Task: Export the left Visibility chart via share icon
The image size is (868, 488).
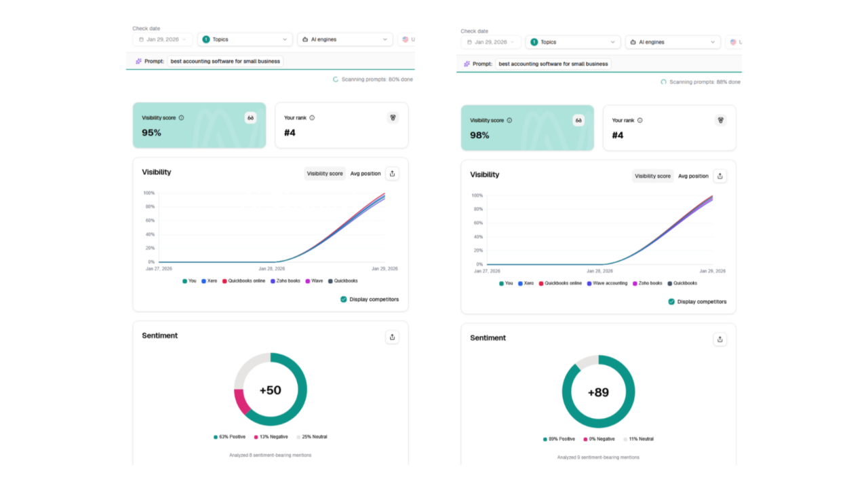Action: click(392, 173)
